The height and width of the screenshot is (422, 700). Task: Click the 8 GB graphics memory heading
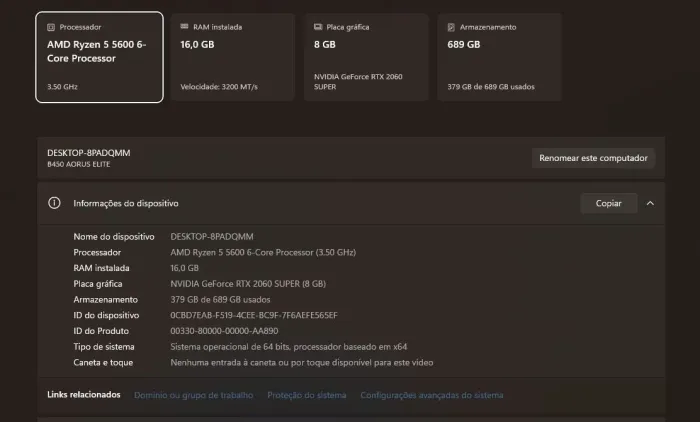(x=325, y=45)
